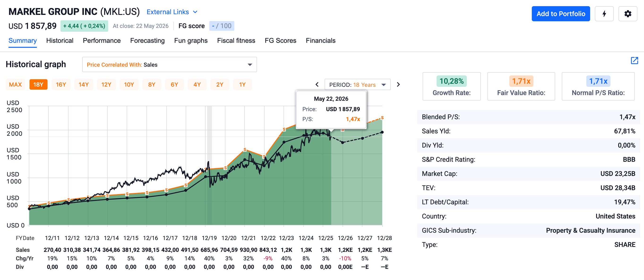This screenshot has width=644, height=280.
Task: Click the FG score badge
Action: tap(222, 26)
